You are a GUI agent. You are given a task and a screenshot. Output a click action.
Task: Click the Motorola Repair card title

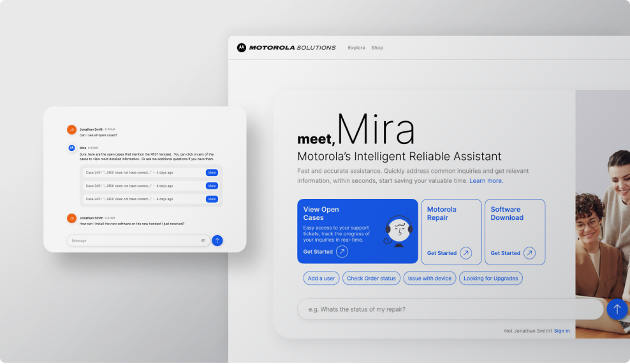point(441,214)
